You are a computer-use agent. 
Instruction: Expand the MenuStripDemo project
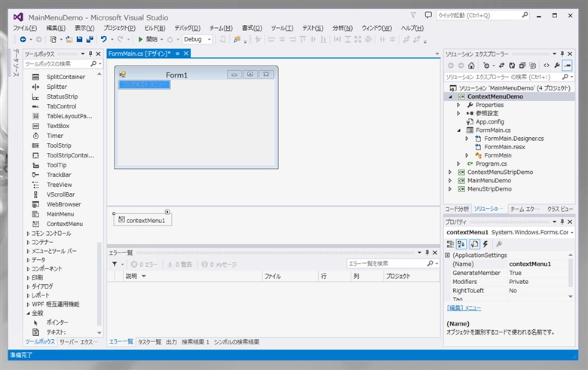tap(450, 189)
